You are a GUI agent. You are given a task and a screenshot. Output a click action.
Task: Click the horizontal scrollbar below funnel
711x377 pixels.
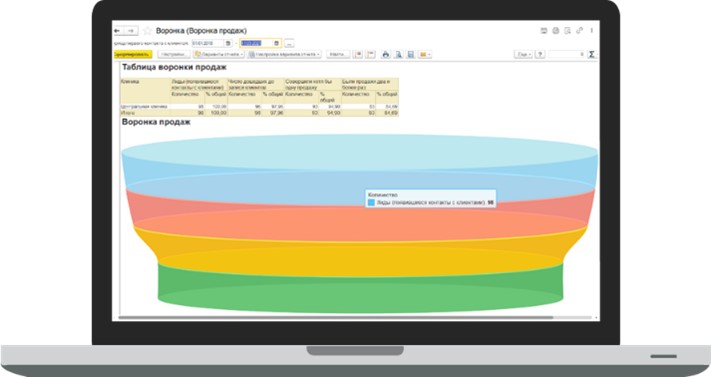point(336,318)
